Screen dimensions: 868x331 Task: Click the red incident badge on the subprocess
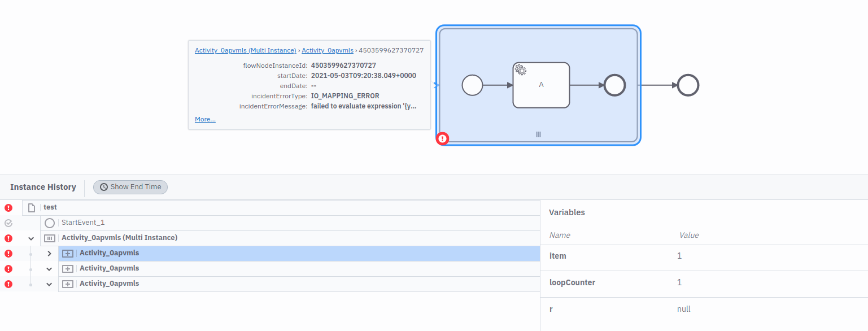click(x=443, y=138)
